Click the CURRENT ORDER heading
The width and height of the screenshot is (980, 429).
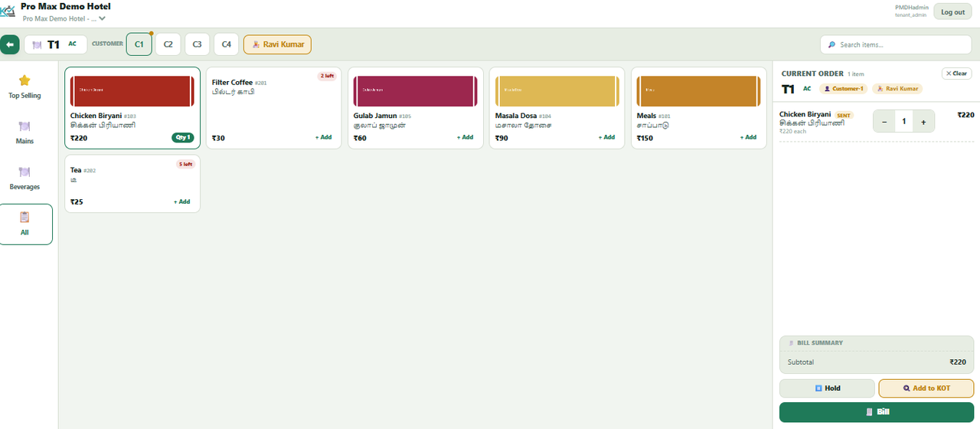812,74
